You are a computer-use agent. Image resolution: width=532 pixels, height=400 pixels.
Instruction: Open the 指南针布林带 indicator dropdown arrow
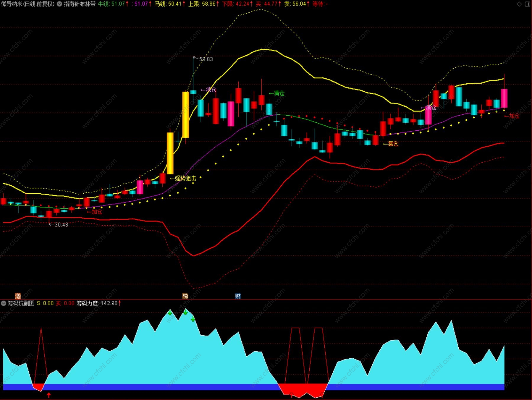coord(59,4)
